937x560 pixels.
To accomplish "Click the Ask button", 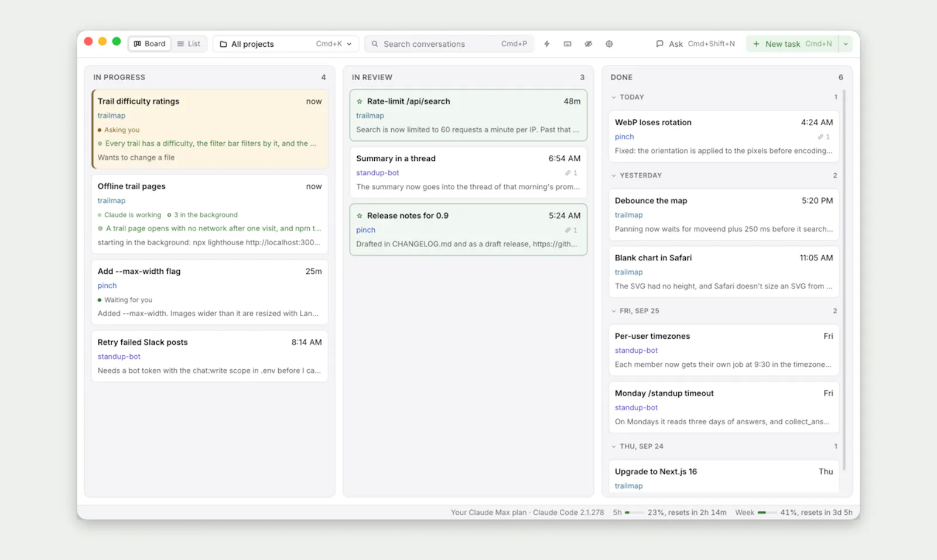I will (x=695, y=44).
